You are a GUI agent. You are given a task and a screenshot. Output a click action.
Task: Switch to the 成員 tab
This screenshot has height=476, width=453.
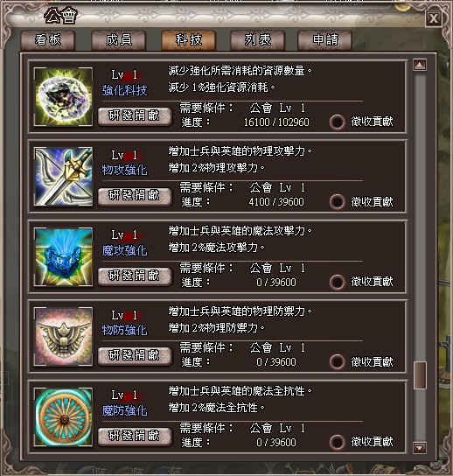[119, 40]
